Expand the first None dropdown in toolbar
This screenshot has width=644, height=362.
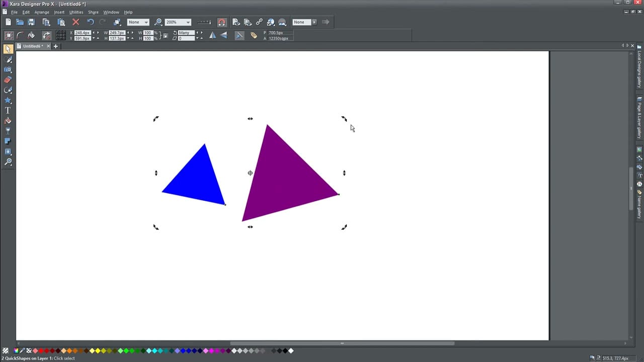145,22
